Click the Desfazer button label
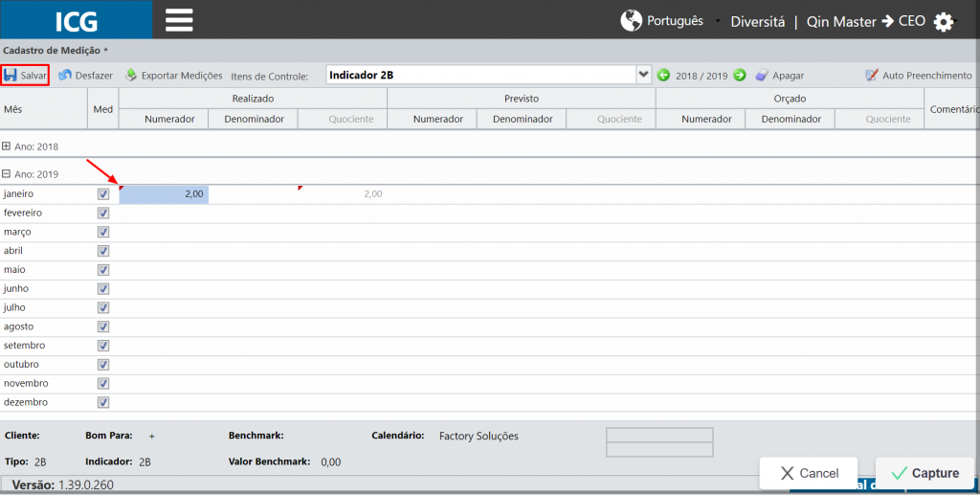Viewport: 980px width, 495px height. (x=94, y=76)
